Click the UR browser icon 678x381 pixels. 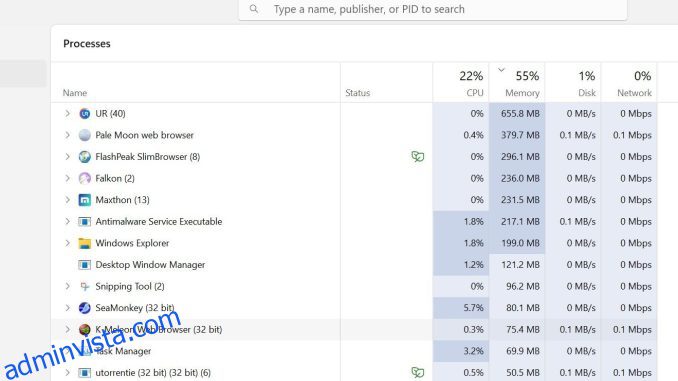85,114
